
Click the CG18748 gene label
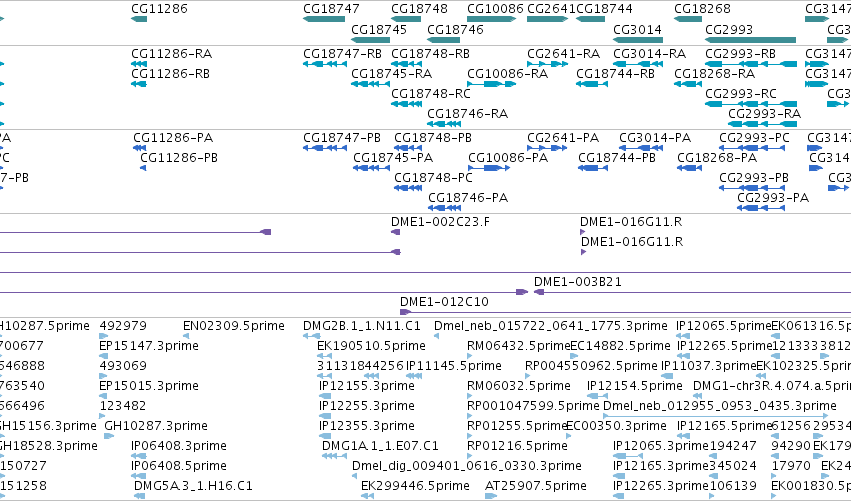(x=420, y=9)
